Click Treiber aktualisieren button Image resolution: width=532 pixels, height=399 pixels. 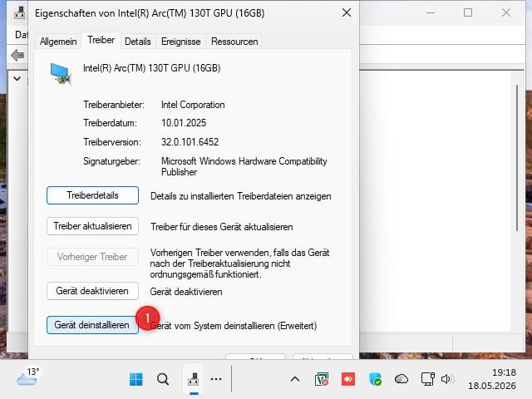coord(92,226)
